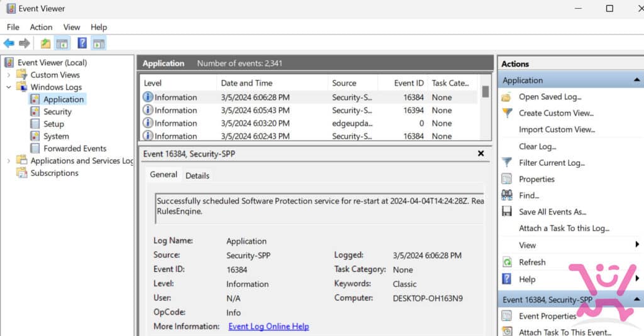
Task: Click the Save All Events floppy icon
Action: 507,212
